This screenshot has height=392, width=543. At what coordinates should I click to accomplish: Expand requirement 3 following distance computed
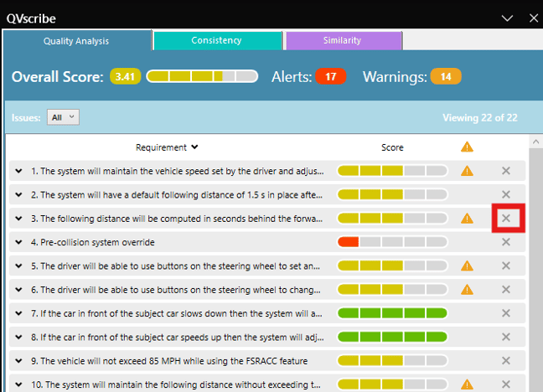click(x=18, y=219)
